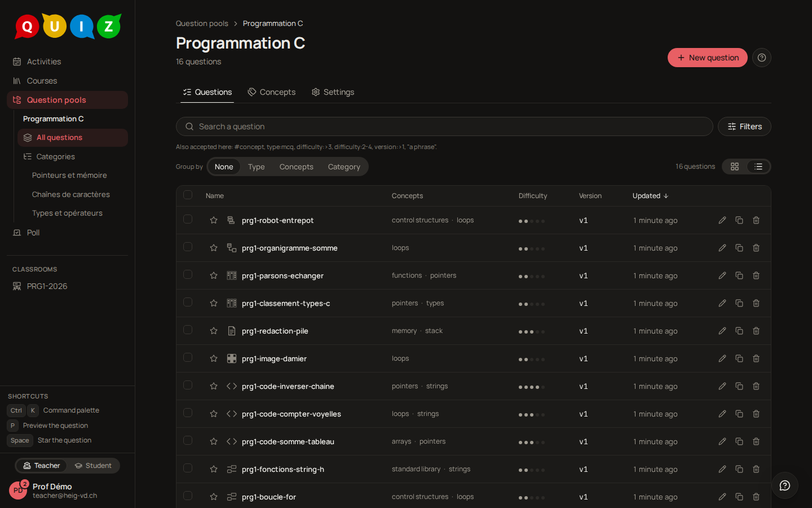
Task: Star the prg1-robot-entrepot question
Action: coord(214,220)
